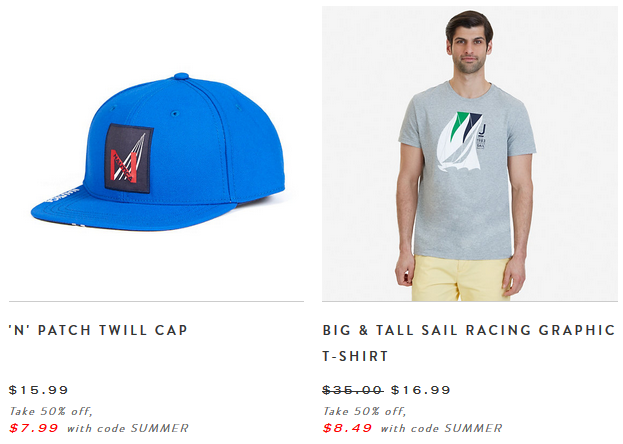623x444 pixels.
Task: Open Big & Tall Sail Racing Graphic T-Shirt link
Action: (x=469, y=343)
